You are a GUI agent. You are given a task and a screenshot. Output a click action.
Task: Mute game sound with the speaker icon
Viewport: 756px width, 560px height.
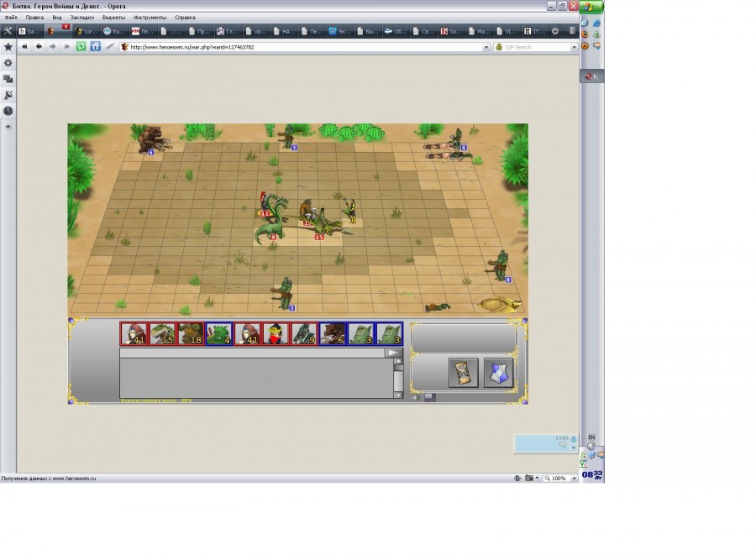click(x=416, y=398)
